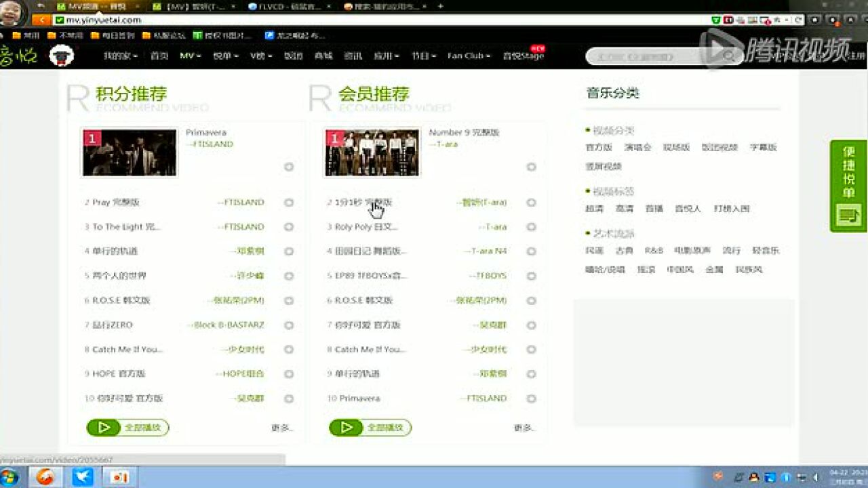Expand the Fan Club navigation dropdown
868x488 pixels.
tap(469, 56)
